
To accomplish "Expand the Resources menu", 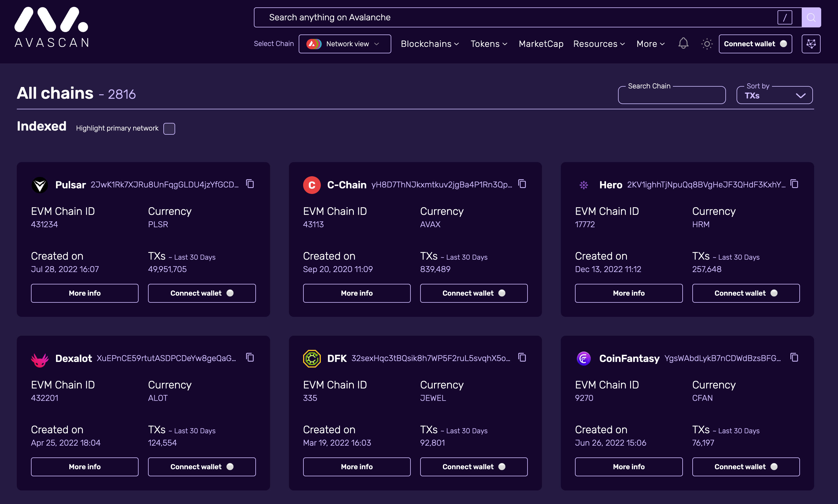I will (x=599, y=44).
